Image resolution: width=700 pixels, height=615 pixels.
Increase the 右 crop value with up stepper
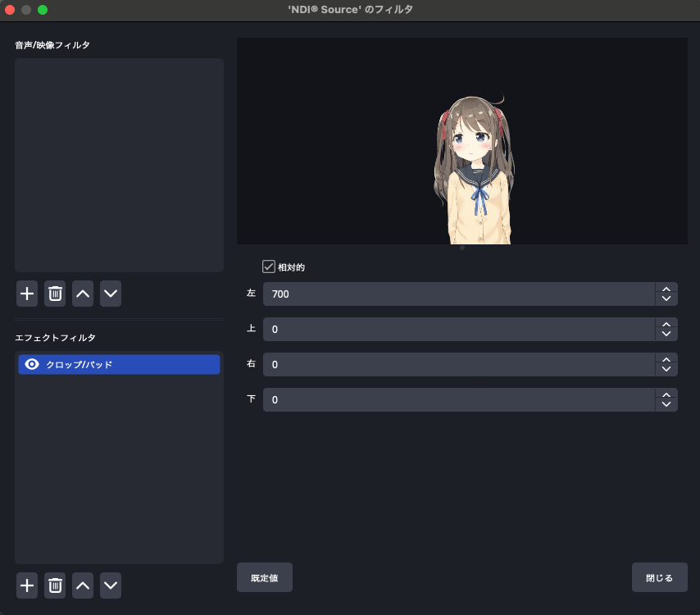pyautogui.click(x=666, y=360)
